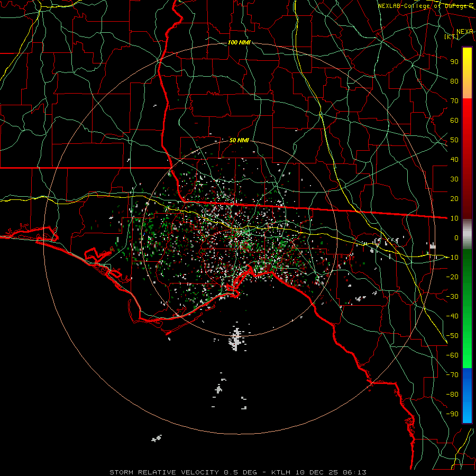Click the positive 20 scale value
The width and height of the screenshot is (476, 476).
(x=454, y=198)
